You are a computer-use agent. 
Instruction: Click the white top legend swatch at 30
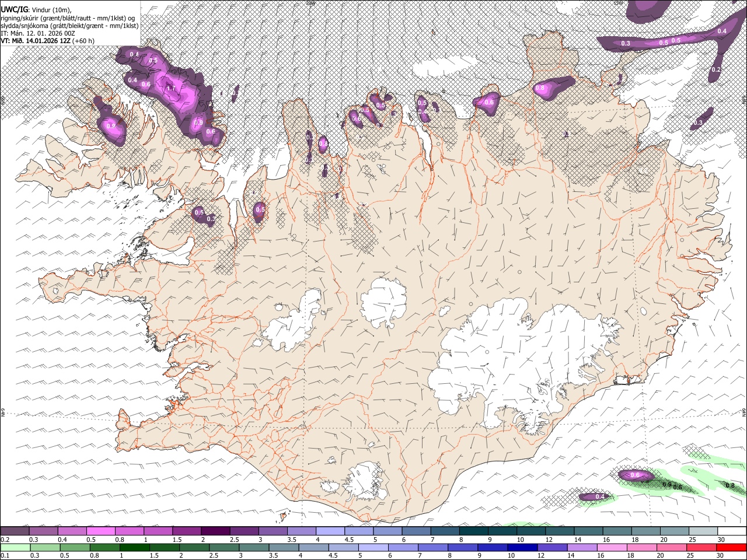click(x=732, y=531)
